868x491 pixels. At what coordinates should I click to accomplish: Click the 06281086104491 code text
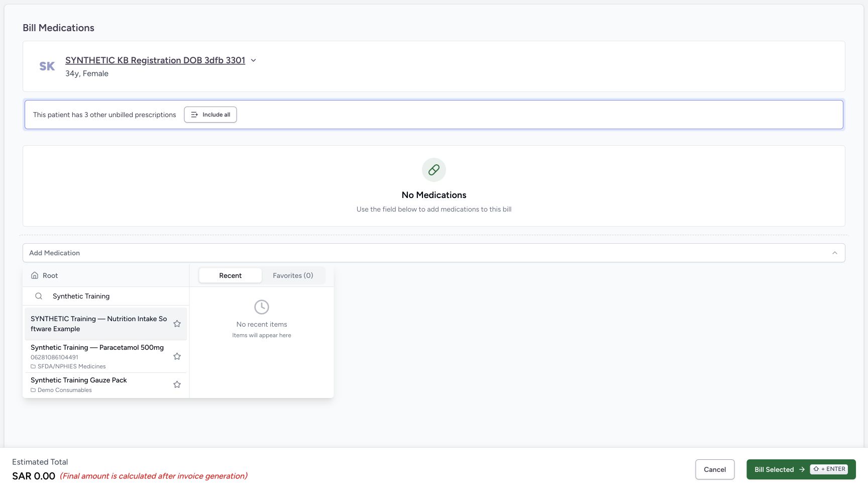54,357
